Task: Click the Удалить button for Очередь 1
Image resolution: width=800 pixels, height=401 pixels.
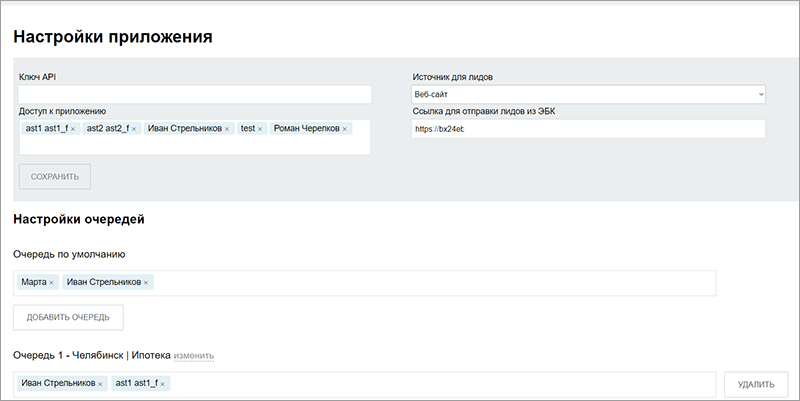Action: (x=756, y=384)
